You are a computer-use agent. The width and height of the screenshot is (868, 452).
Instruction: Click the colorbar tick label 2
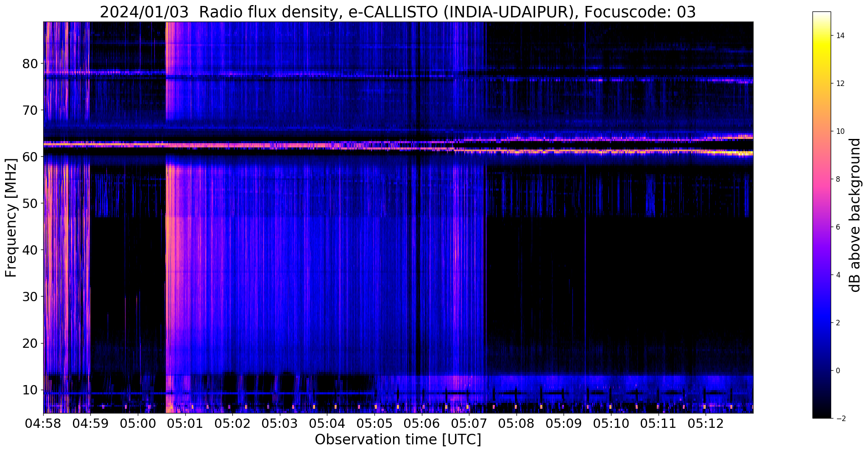[x=837, y=323]
